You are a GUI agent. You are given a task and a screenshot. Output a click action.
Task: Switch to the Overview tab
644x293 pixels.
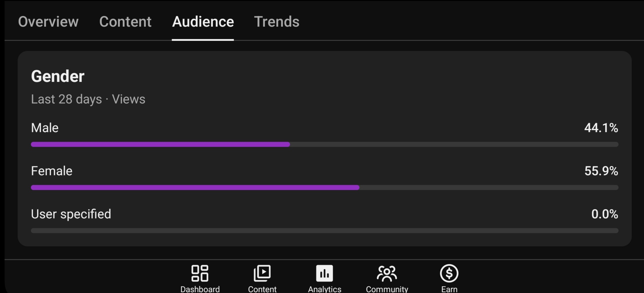point(48,22)
